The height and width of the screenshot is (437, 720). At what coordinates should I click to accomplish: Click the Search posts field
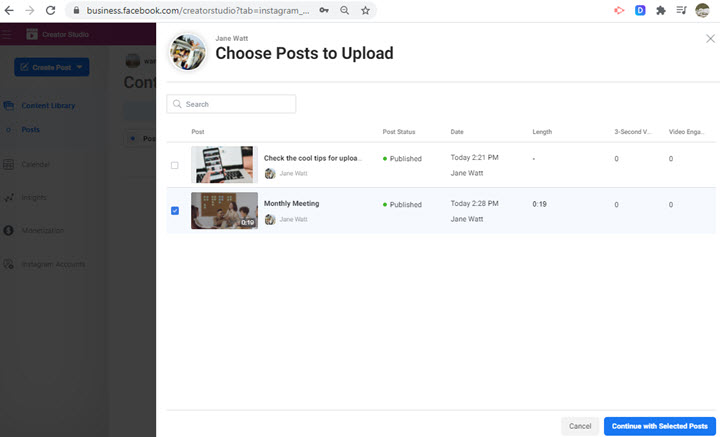click(x=231, y=104)
